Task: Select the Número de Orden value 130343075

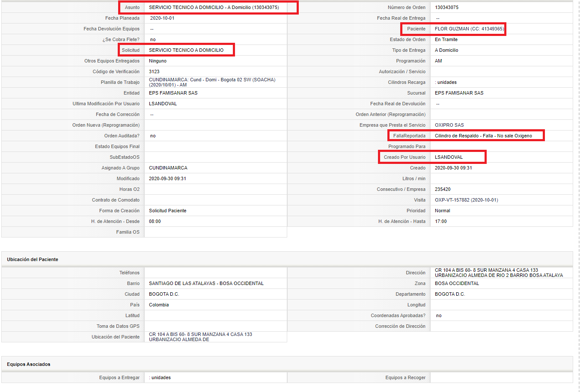Action: coord(446,7)
